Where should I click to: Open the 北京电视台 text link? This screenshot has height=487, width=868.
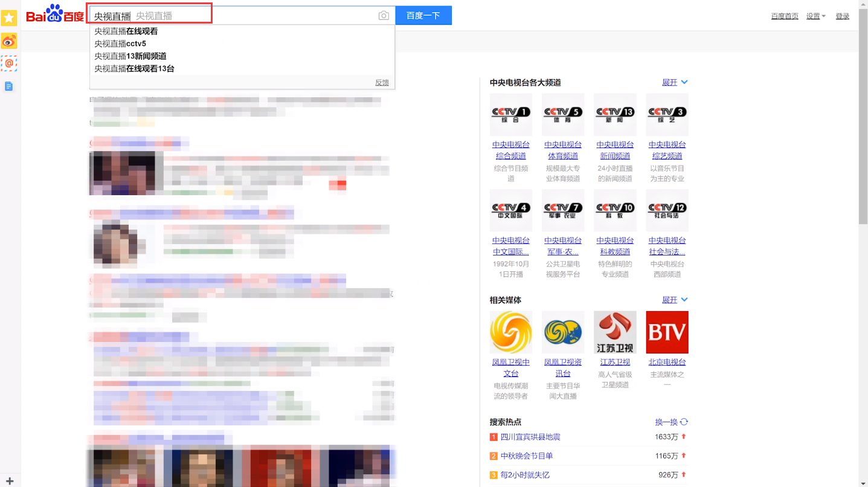667,362
